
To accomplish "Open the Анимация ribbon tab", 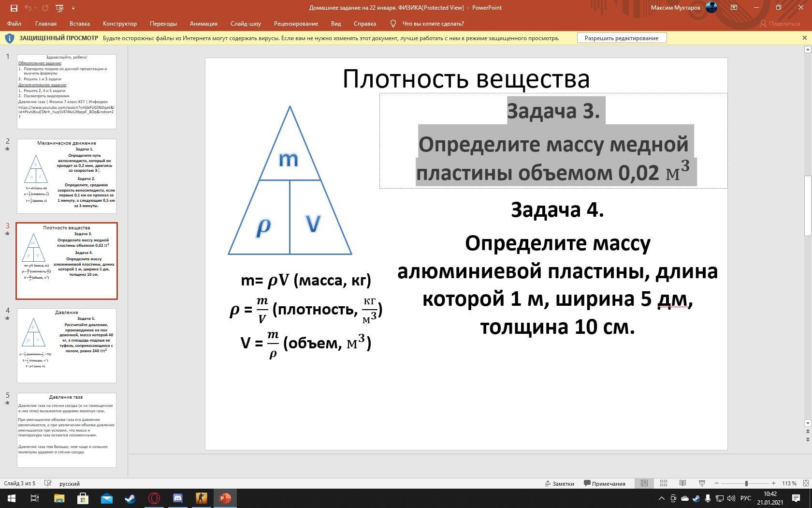I will click(x=203, y=24).
